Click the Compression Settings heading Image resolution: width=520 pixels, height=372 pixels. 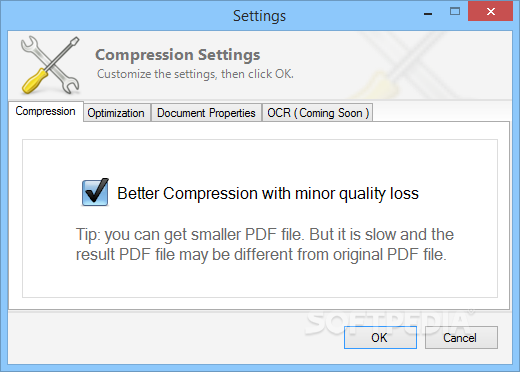coord(178,55)
